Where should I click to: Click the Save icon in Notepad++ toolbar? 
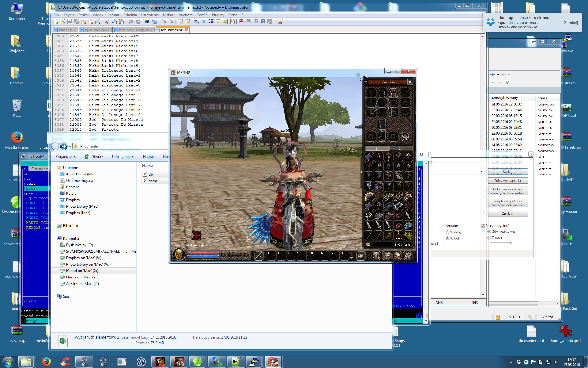pos(70,22)
